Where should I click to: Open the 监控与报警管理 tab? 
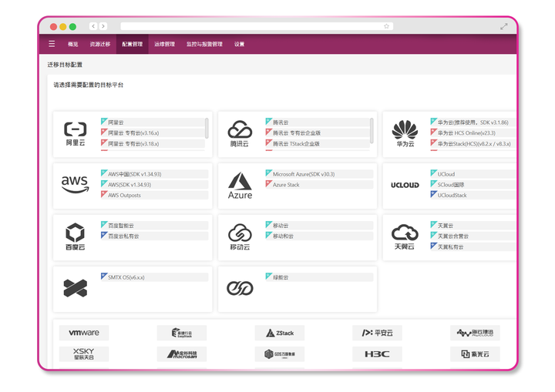click(204, 44)
